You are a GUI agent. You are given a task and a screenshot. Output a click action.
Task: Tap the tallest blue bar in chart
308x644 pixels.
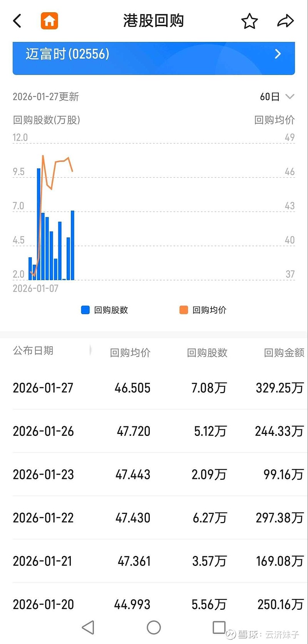38,224
